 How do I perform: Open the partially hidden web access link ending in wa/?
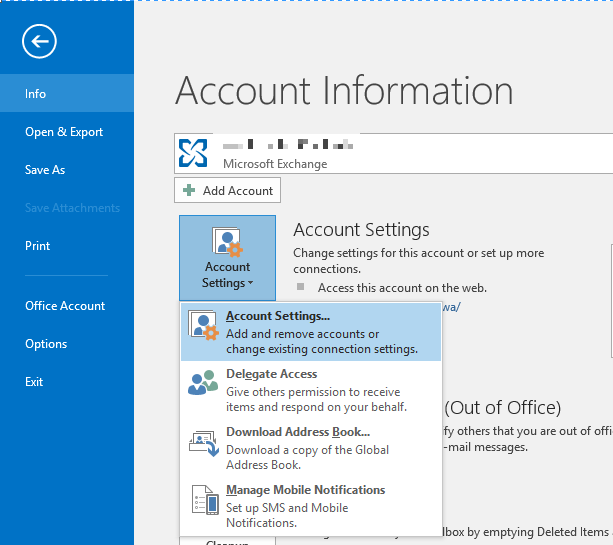click(x=451, y=307)
